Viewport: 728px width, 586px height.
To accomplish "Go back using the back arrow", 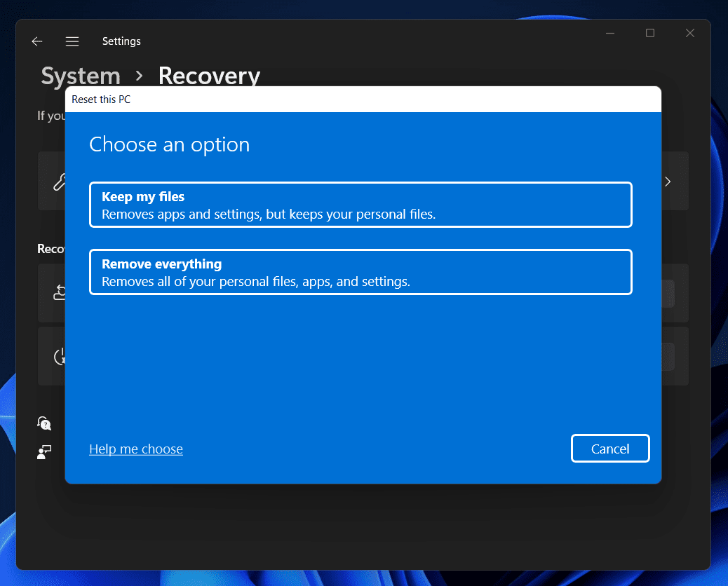I will pos(36,41).
